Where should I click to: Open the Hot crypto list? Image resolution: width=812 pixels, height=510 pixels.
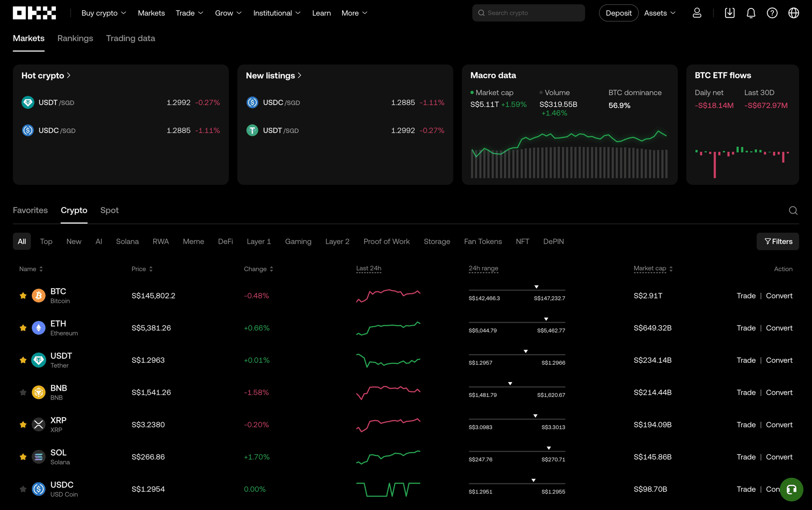(x=46, y=75)
